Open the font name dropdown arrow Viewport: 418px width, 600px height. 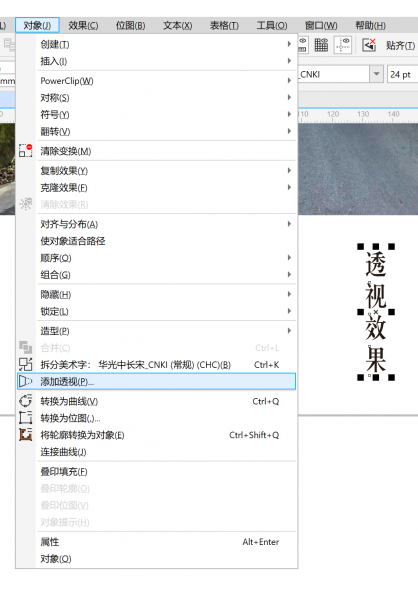pyautogui.click(x=377, y=74)
